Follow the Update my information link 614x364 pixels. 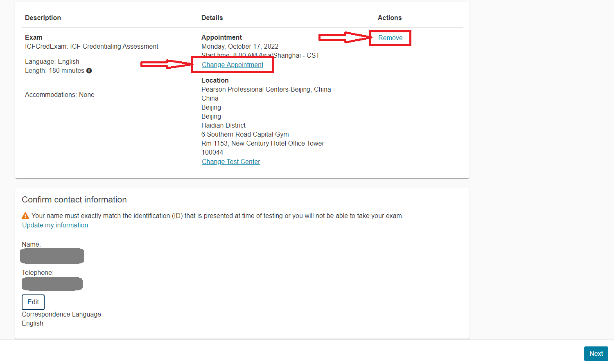pos(56,225)
